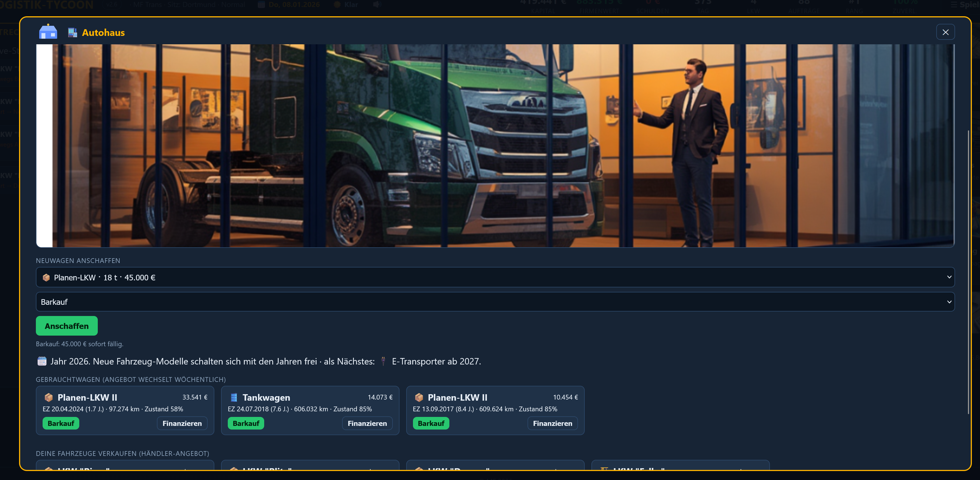Finance the used Tankwagen
The image size is (980, 480).
point(367,423)
